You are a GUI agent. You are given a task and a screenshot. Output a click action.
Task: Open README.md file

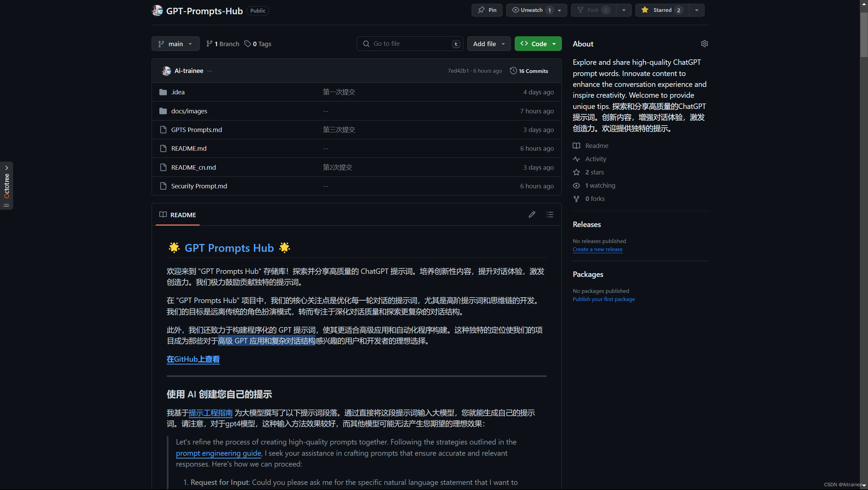(x=189, y=148)
